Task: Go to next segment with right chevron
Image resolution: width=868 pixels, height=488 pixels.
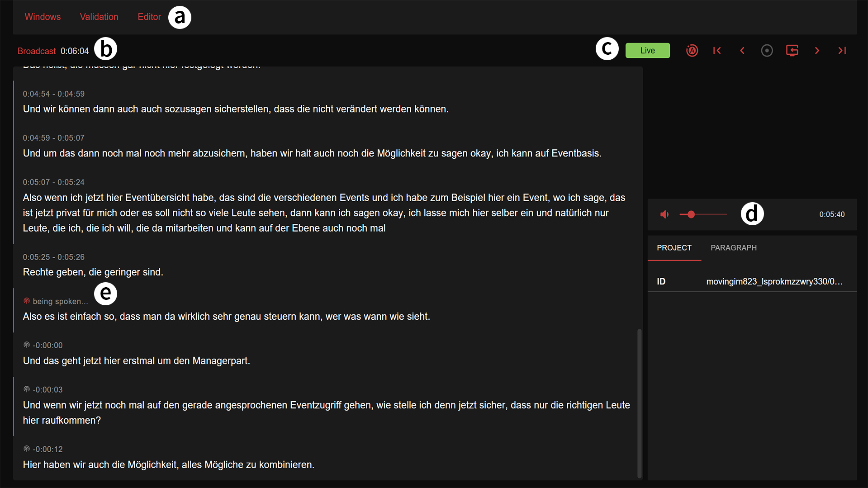Action: [x=817, y=51]
